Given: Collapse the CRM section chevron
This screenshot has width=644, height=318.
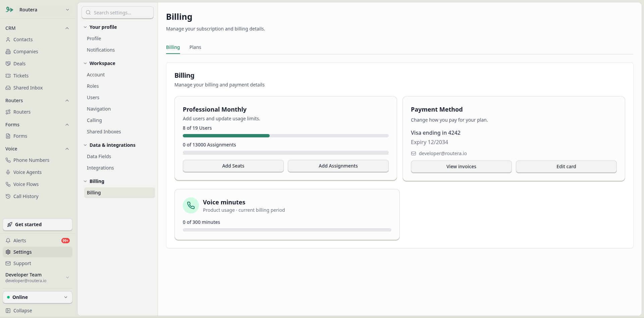Looking at the screenshot, I should pyautogui.click(x=67, y=28).
